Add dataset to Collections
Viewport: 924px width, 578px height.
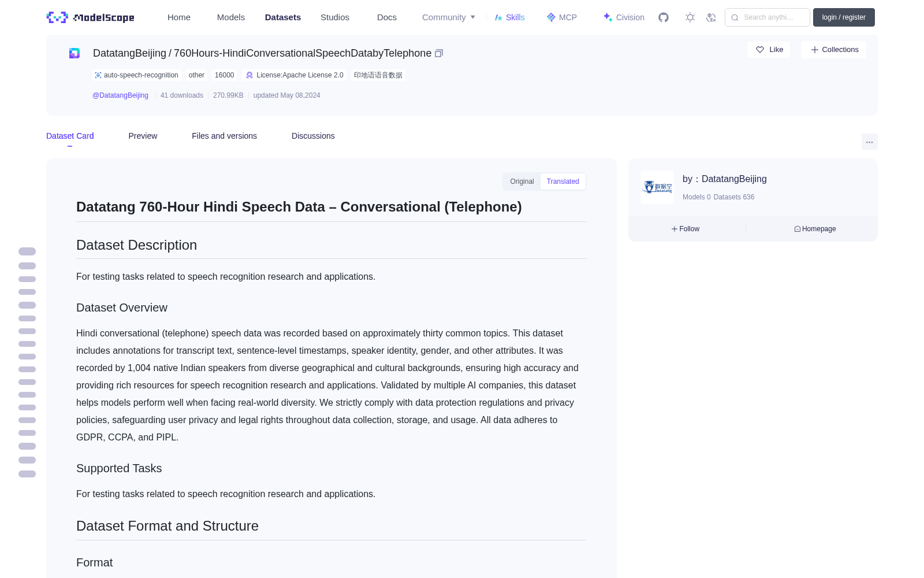(834, 50)
